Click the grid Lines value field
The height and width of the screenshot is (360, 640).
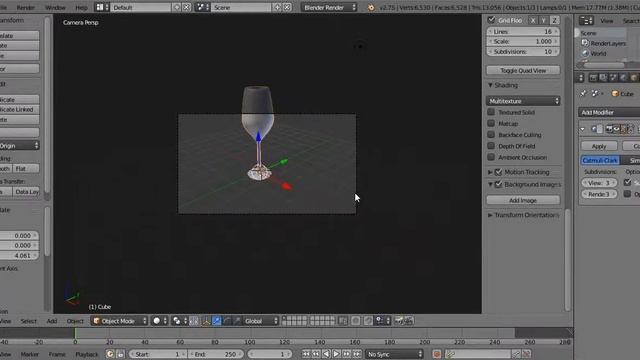pos(523,31)
